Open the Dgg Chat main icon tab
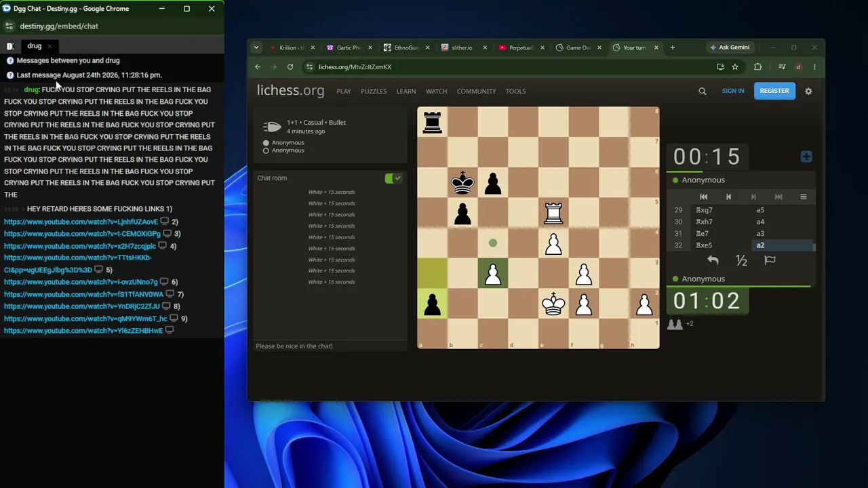Image resolution: width=868 pixels, height=488 pixels. [x=10, y=46]
